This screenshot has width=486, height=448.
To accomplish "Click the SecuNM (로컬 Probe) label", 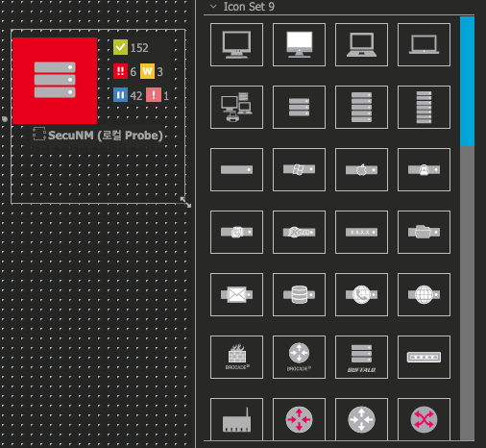I will pyautogui.click(x=106, y=136).
